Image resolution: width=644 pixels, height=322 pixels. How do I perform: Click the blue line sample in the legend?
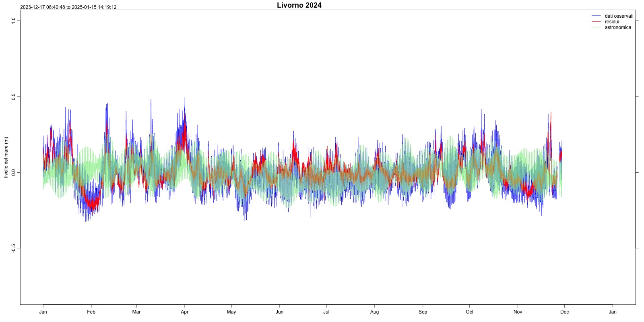(596, 16)
